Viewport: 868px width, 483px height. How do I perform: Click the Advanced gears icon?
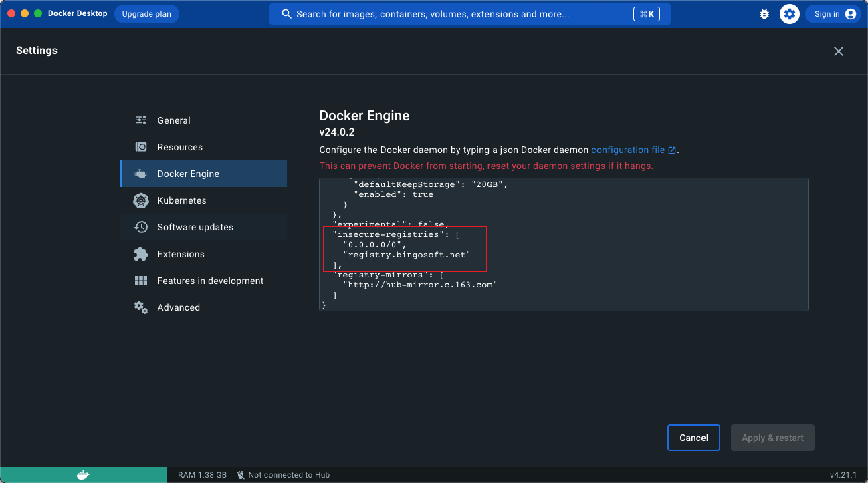[141, 307]
